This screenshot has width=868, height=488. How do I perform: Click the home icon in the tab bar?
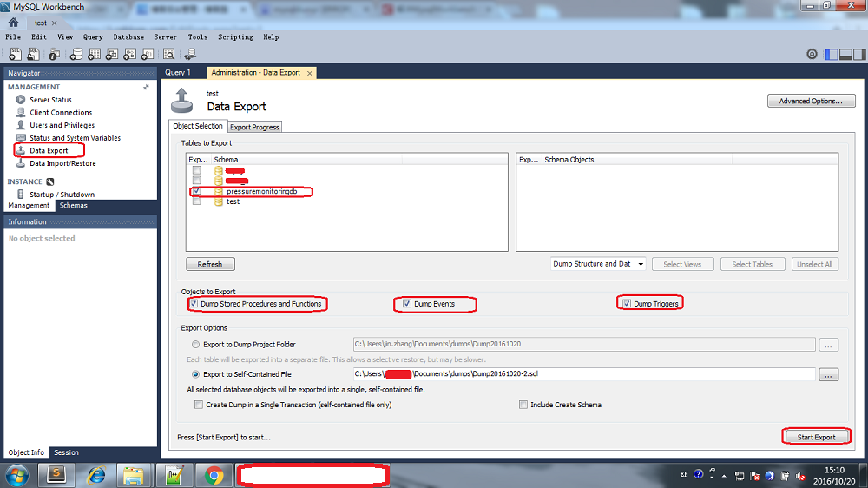(x=13, y=23)
